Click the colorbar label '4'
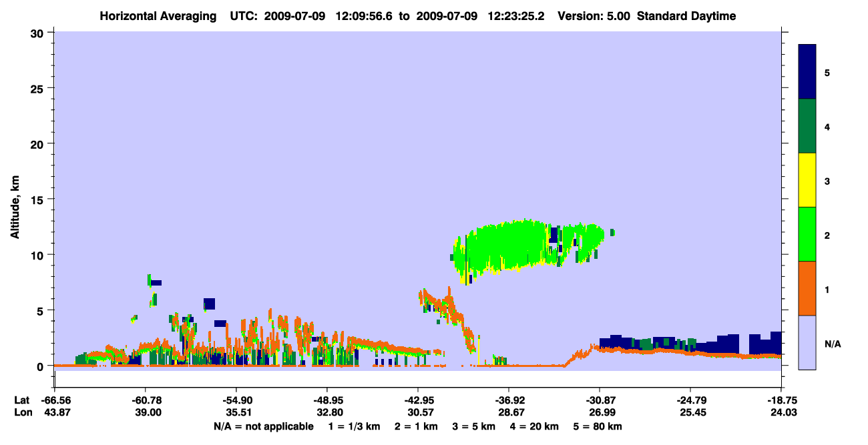The width and height of the screenshot is (868, 445). click(827, 127)
